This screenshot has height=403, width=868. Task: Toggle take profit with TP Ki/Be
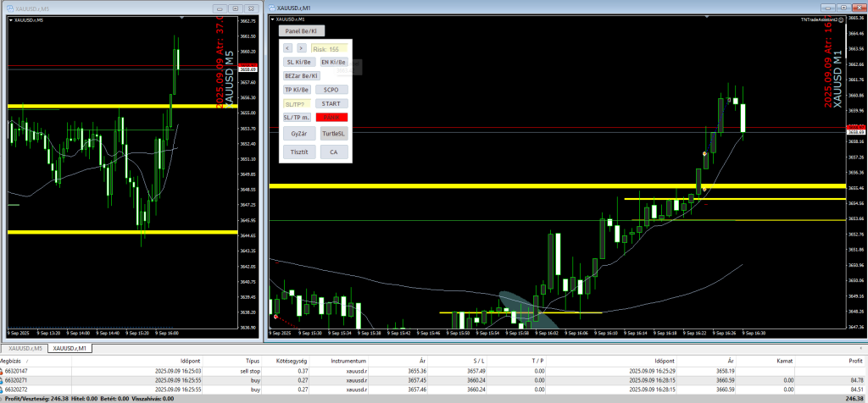pos(297,89)
